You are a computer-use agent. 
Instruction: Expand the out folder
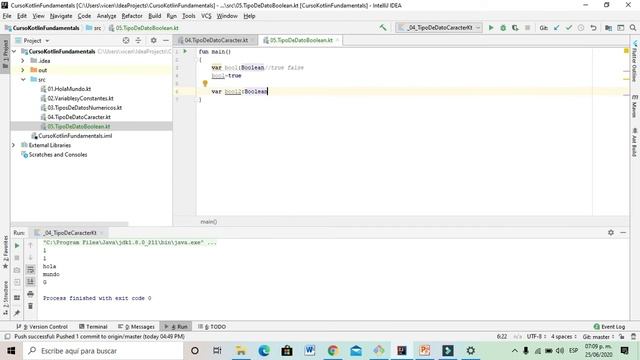23,70
